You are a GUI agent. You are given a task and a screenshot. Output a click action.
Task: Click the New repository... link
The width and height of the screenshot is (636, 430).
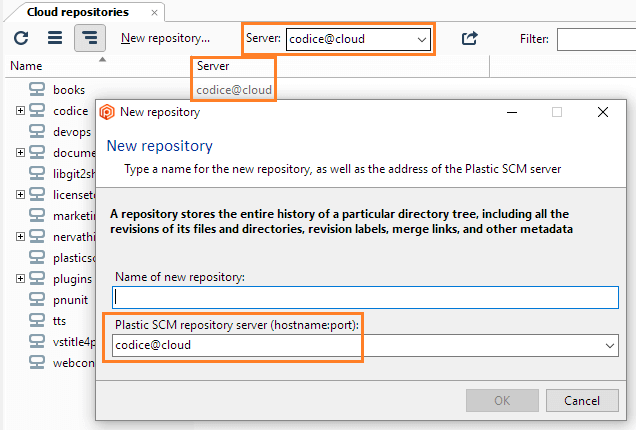(x=165, y=38)
